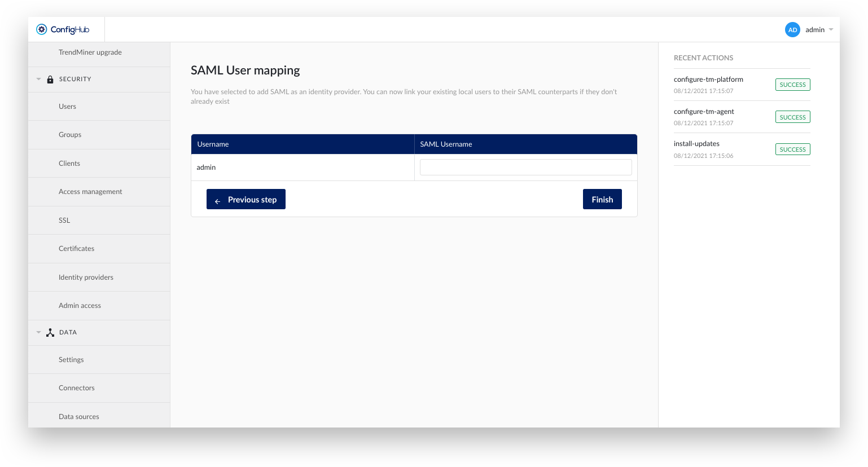
Task: Collapse the Data section chevron
Action: coord(38,333)
